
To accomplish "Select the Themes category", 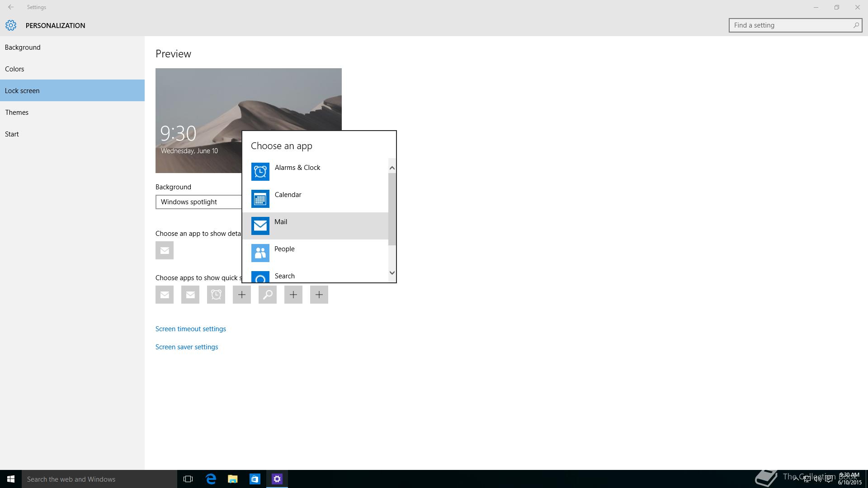I will 72,113.
